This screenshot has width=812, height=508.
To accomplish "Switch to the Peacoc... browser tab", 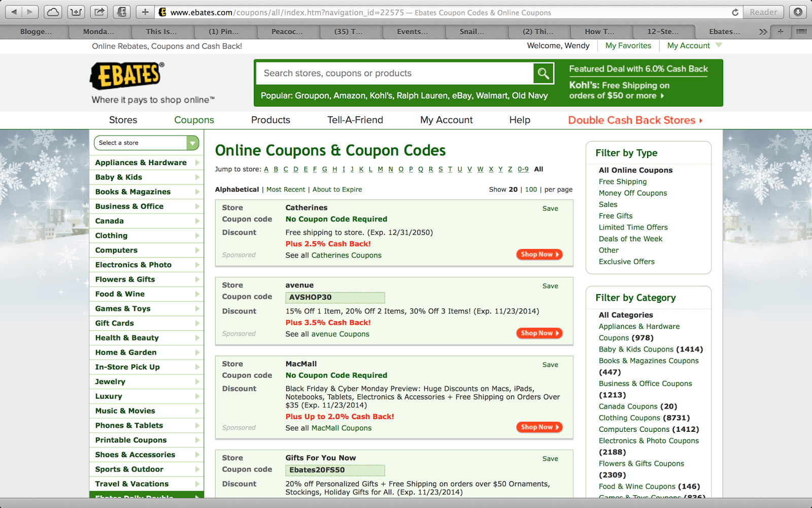I will point(287,31).
